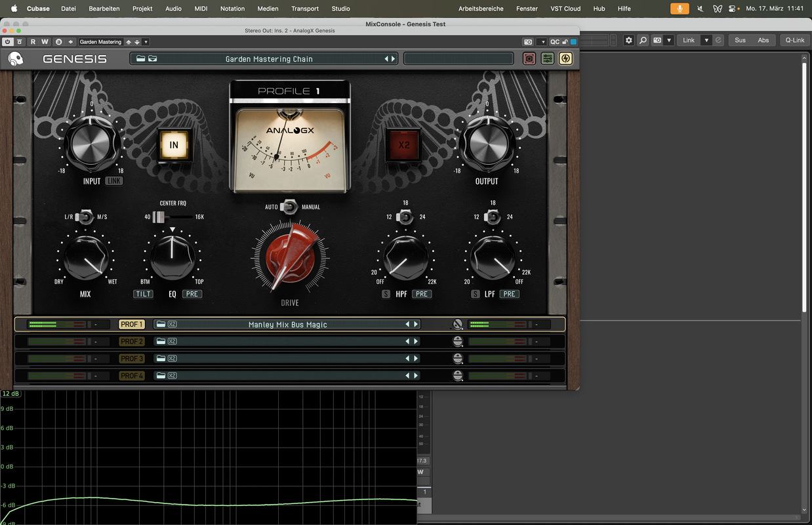Click the HPF frequency knob
The image size is (812, 525).
tap(405, 258)
